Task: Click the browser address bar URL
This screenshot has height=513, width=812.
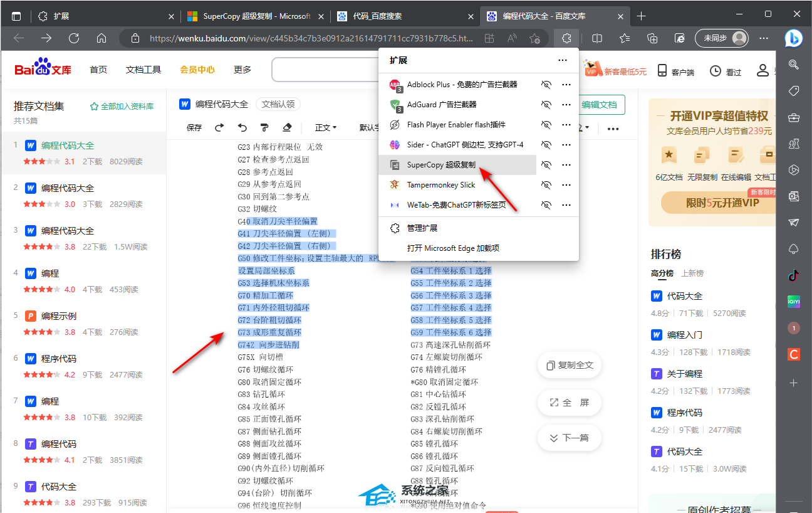Action: [x=311, y=38]
